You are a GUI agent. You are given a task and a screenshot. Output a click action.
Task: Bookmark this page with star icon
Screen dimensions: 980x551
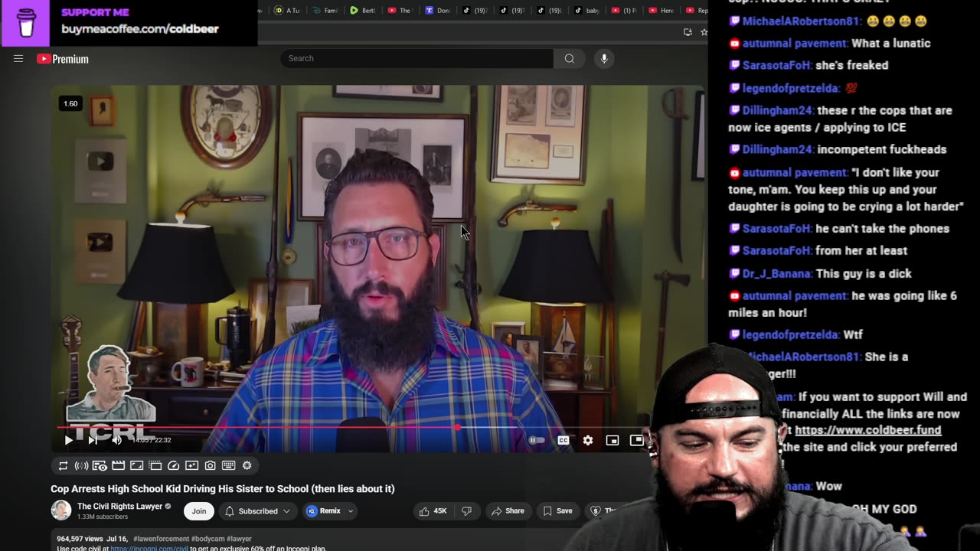(704, 31)
